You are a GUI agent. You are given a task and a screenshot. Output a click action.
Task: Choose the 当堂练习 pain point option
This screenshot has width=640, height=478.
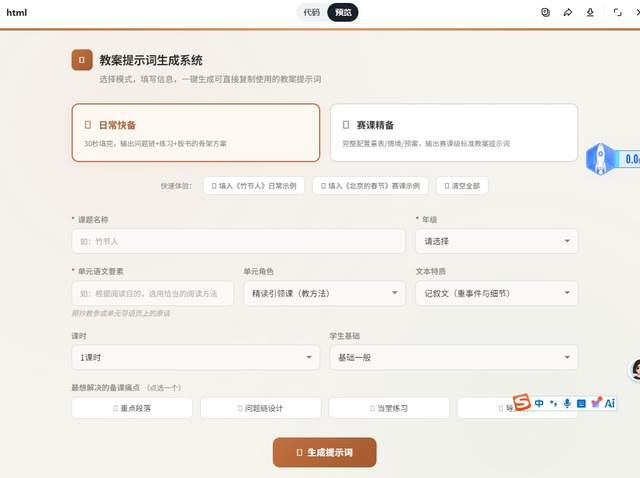click(389, 408)
